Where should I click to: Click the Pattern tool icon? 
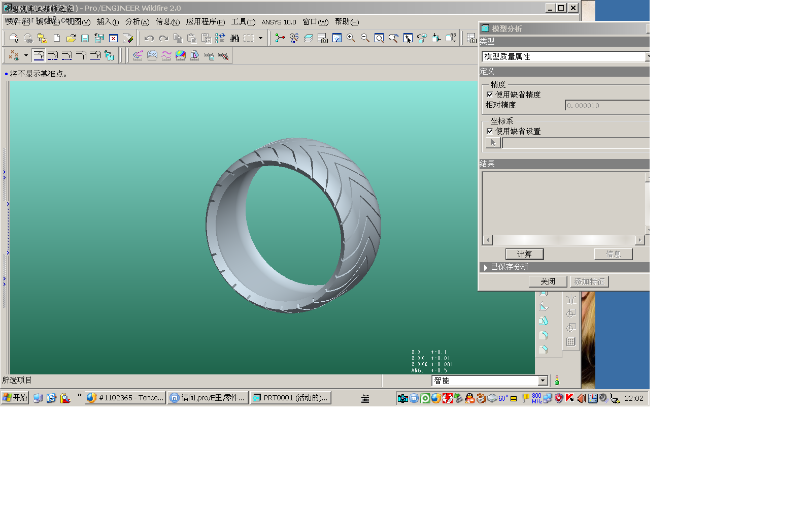[571, 341]
